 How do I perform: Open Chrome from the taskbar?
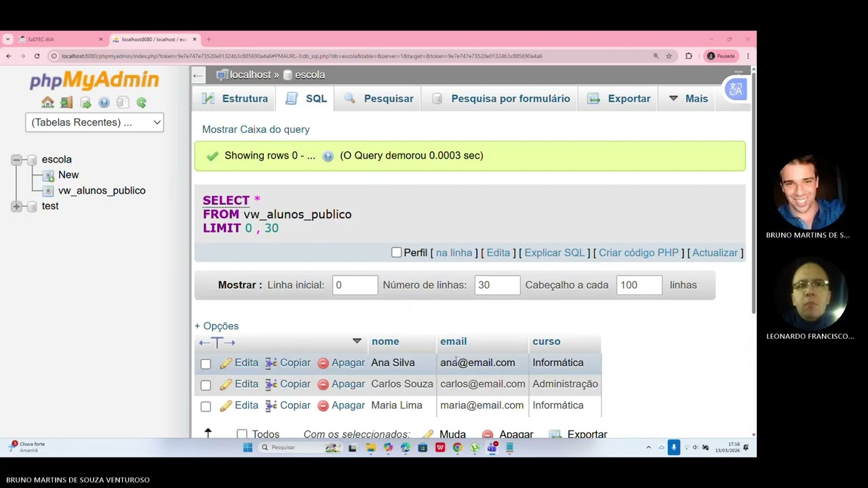(458, 447)
